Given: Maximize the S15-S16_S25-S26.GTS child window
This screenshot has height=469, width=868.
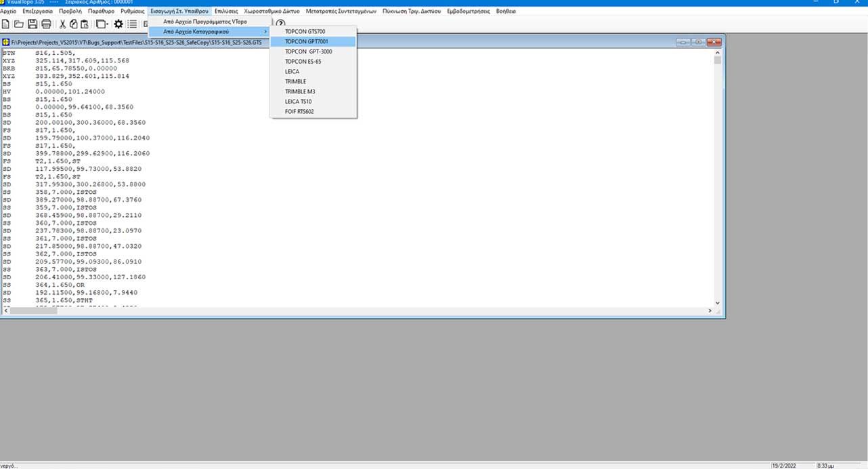Looking at the screenshot, I should (699, 42).
